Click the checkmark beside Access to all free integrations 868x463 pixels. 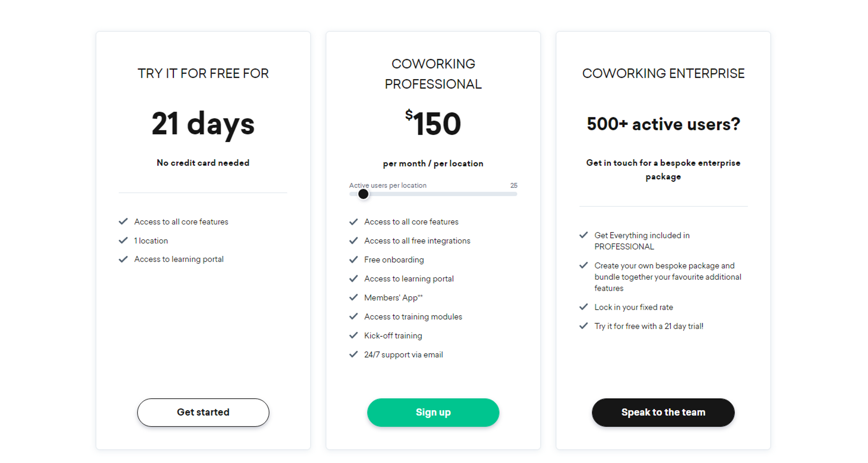tap(353, 241)
